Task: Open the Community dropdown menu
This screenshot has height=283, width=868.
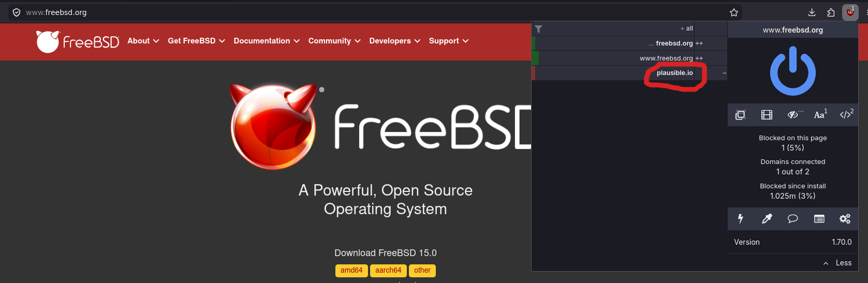Action: pos(334,41)
